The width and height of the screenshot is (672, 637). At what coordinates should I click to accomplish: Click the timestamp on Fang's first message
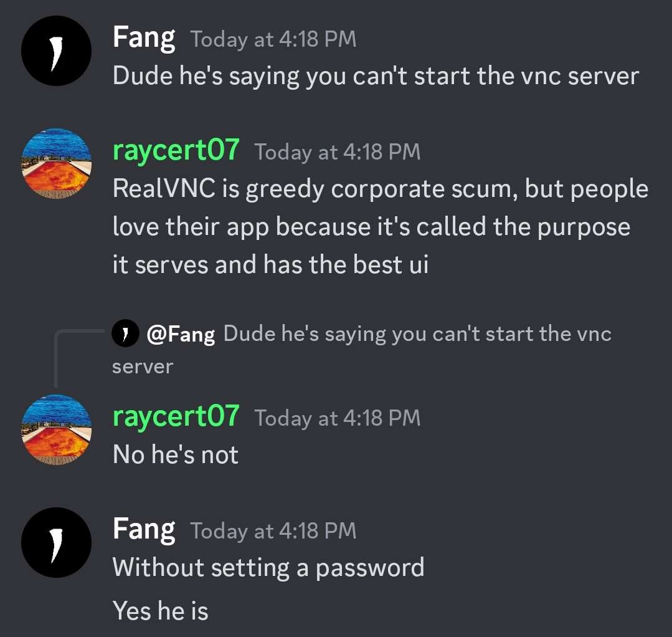[x=273, y=39]
